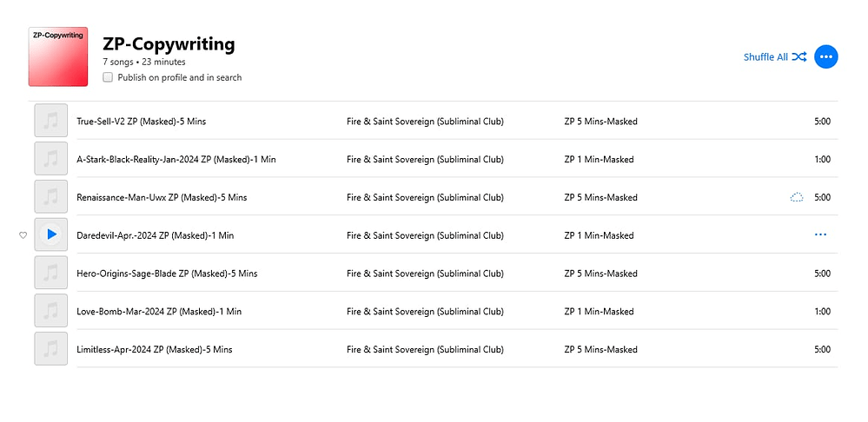Viewport: 868px width, 422px height.
Task: Click the ZP-Copywriting playlist title heading
Action: tap(169, 43)
